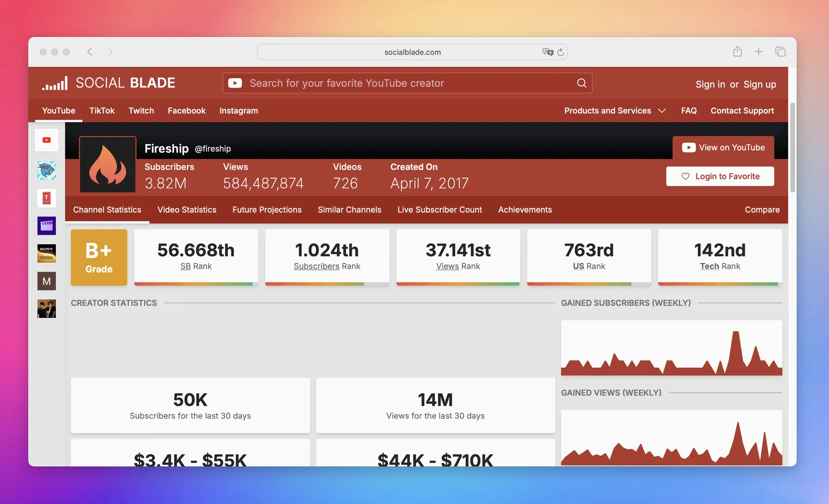Click the B+ Grade card
829x504 pixels.
point(99,257)
